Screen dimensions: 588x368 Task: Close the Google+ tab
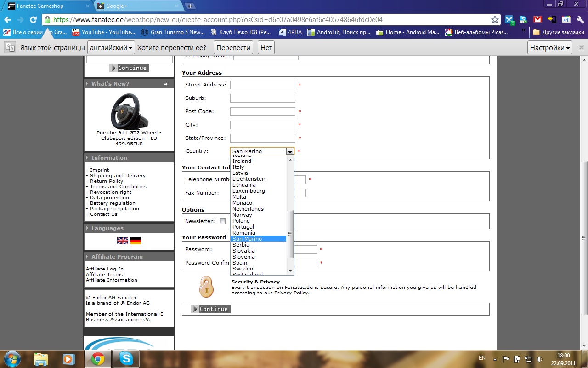(x=178, y=6)
